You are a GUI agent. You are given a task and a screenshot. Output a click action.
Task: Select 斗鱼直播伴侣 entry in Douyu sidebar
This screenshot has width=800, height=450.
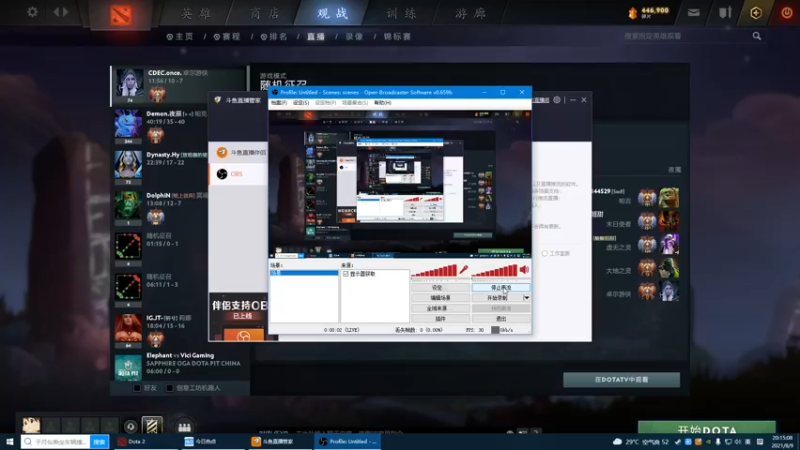coord(238,152)
